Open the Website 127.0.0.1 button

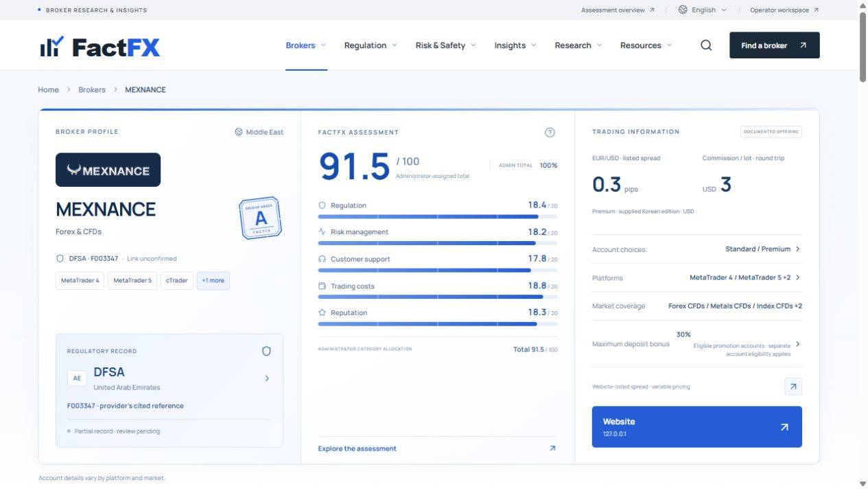click(697, 427)
